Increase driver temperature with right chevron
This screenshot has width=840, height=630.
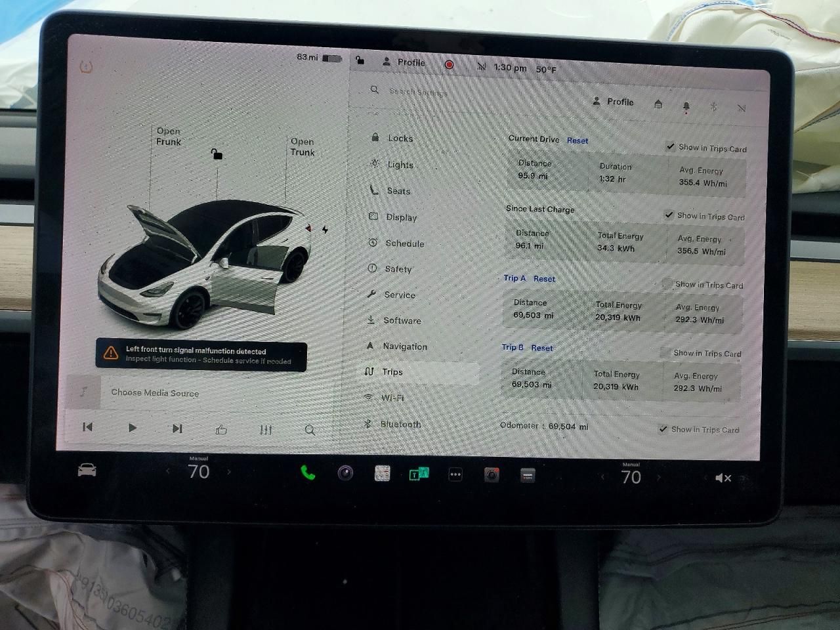(x=229, y=471)
